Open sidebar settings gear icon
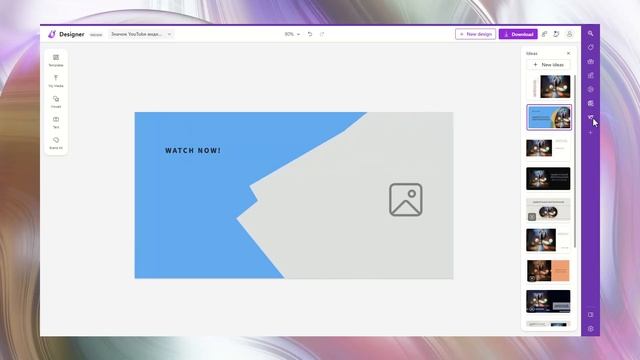The height and width of the screenshot is (360, 640). point(591,329)
